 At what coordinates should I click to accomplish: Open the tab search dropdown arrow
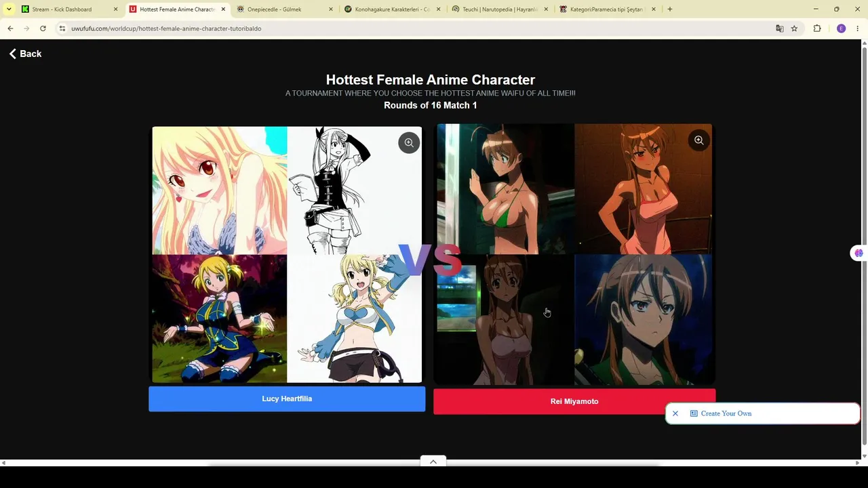(x=9, y=9)
